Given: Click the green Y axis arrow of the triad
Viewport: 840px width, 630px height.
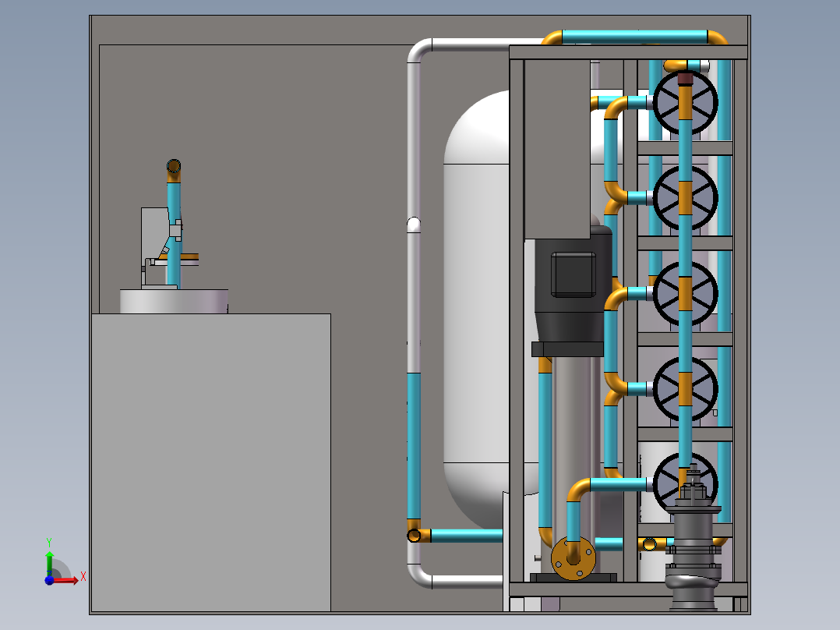Looking at the screenshot, I should 49,562.
